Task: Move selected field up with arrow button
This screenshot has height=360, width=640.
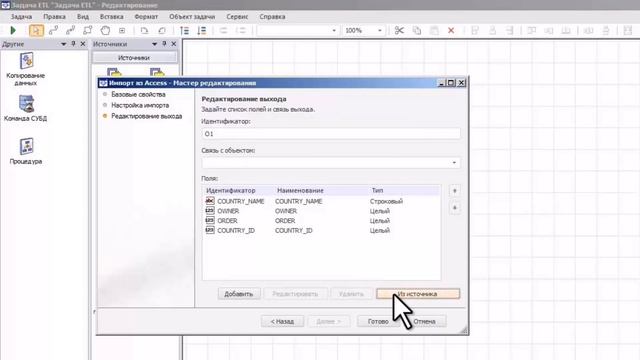Action: tap(455, 191)
